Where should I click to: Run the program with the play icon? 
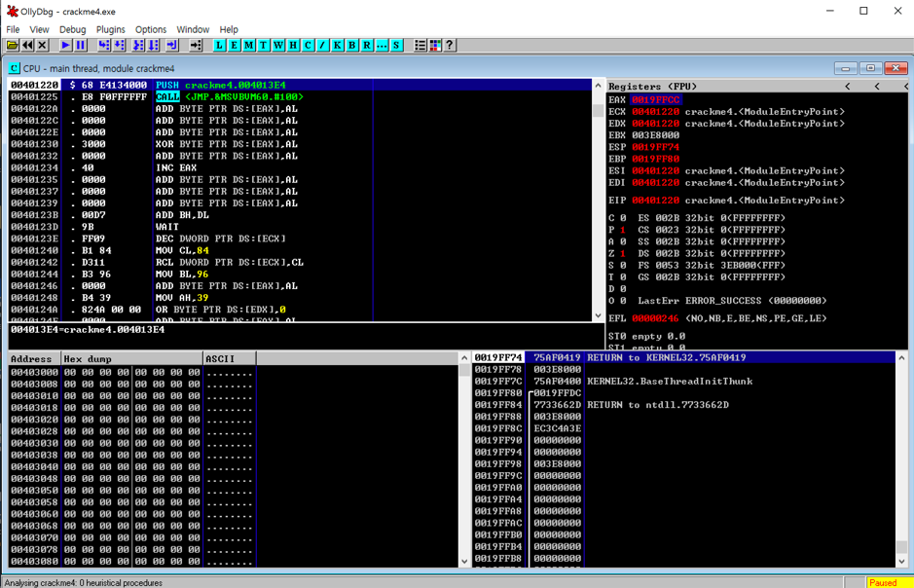[x=65, y=45]
